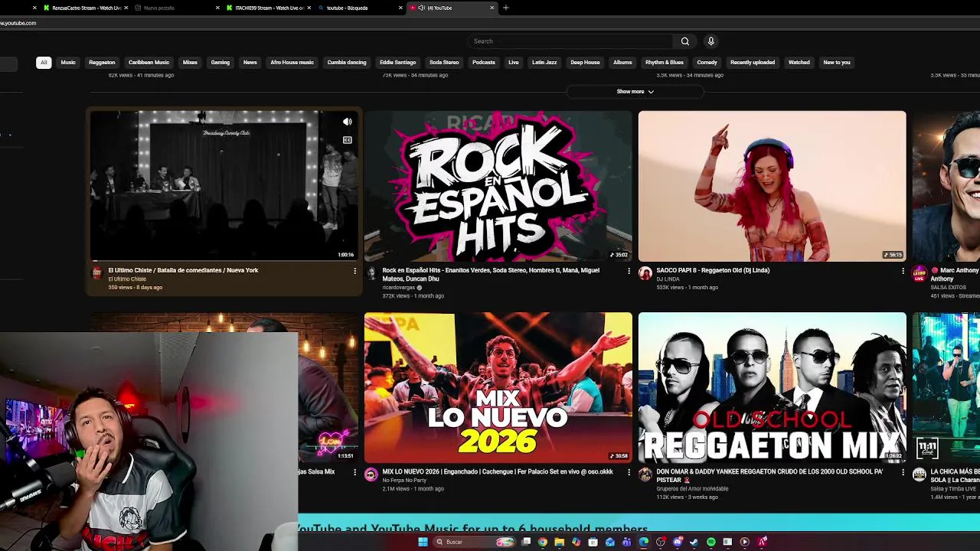
Task: Select Rhythm & Blues chip
Action: [665, 63]
